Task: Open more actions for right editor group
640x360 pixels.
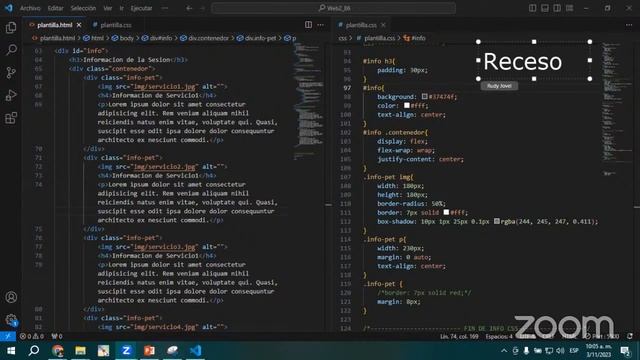Action: (629, 25)
